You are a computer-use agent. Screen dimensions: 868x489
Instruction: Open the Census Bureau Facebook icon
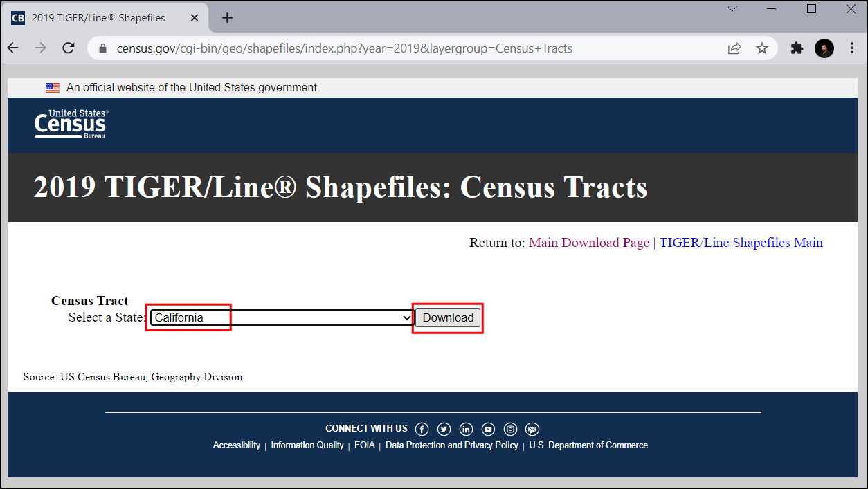point(422,430)
